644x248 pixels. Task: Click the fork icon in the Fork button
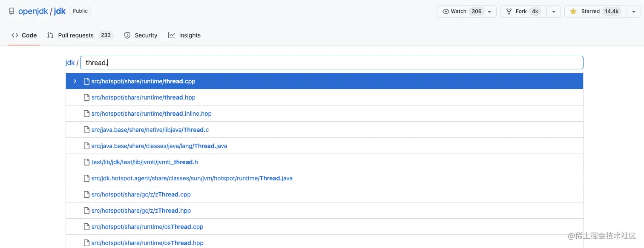pos(509,11)
